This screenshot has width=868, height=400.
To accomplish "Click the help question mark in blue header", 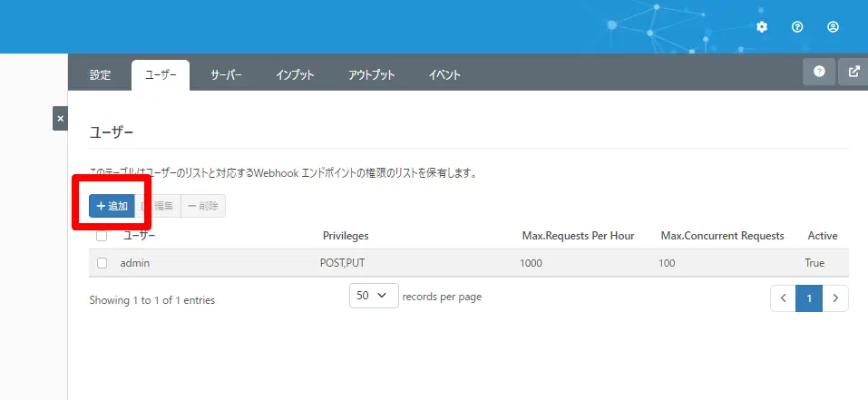I will coord(797,26).
